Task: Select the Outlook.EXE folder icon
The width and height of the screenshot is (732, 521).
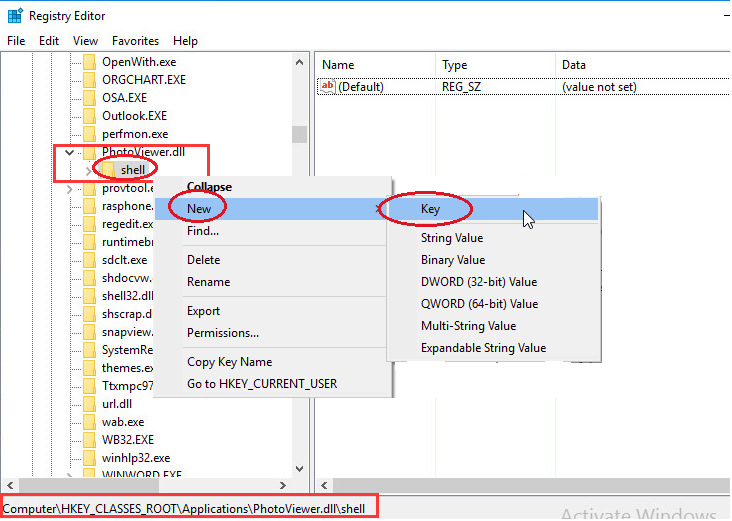Action: click(90, 116)
